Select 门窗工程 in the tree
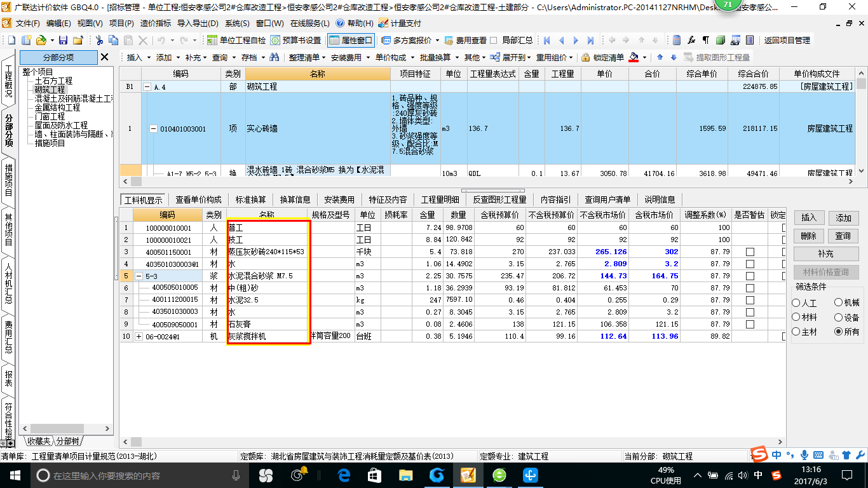Image resolution: width=868 pixels, height=488 pixels. pyautogui.click(x=50, y=116)
